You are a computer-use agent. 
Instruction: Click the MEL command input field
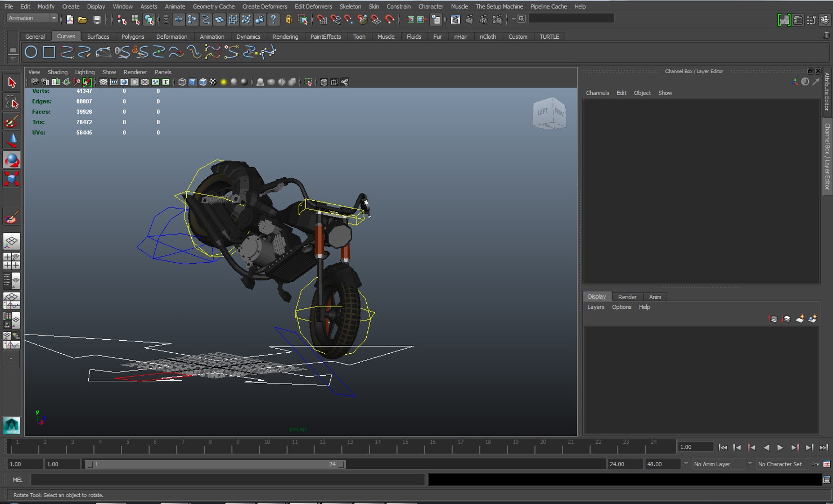tap(228, 480)
